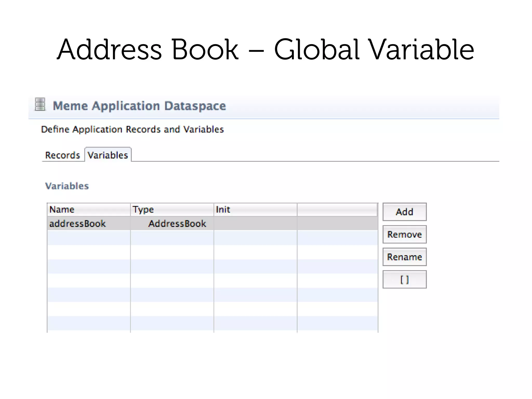The width and height of the screenshot is (532, 399).
Task: Switch to the Records tab
Action: point(63,155)
